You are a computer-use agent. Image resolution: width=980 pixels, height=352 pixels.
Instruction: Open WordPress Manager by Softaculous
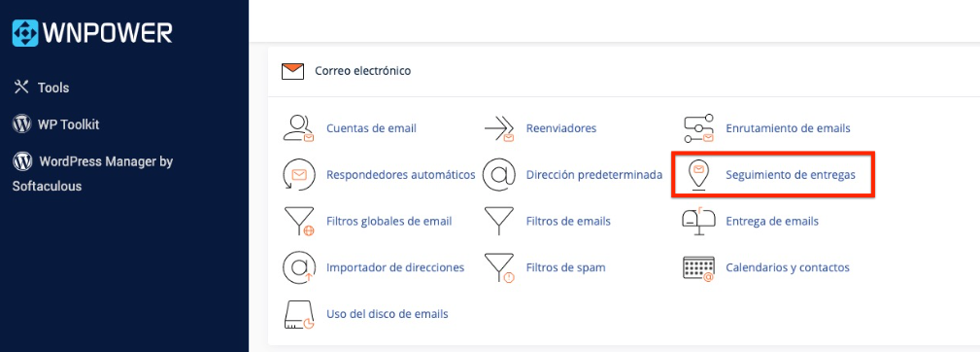coord(92,173)
